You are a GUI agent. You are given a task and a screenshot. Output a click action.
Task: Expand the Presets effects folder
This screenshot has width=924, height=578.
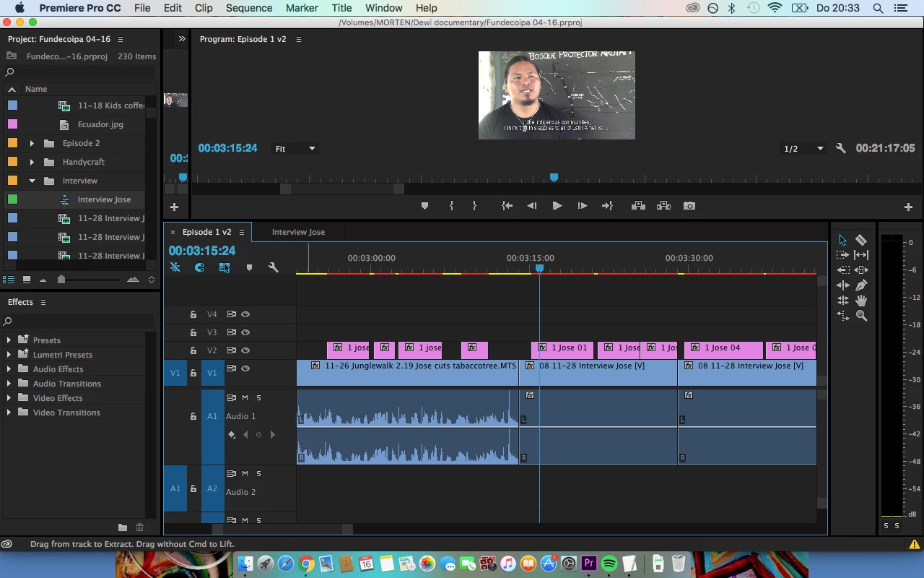click(9, 340)
